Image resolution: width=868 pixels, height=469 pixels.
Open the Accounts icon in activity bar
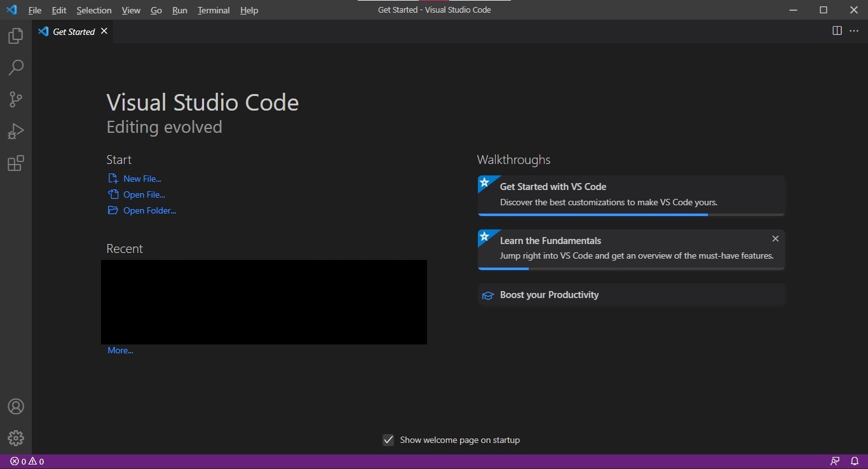pos(16,407)
